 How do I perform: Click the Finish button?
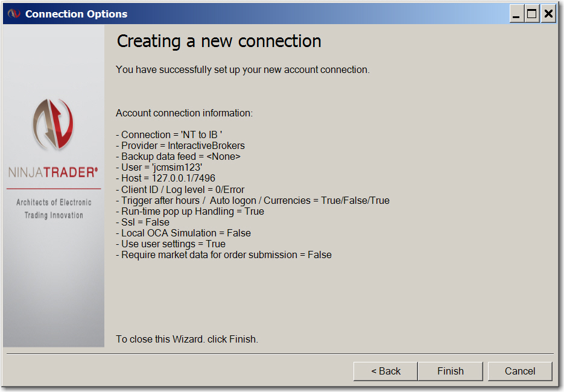(x=451, y=371)
